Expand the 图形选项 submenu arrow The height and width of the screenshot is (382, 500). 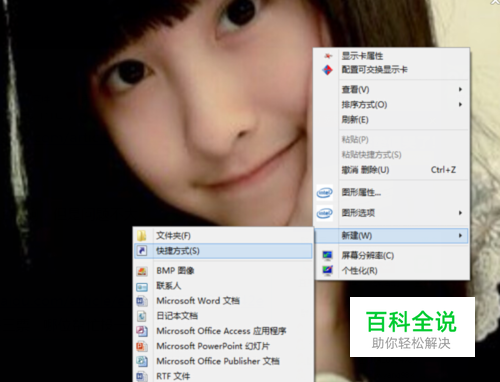(460, 213)
